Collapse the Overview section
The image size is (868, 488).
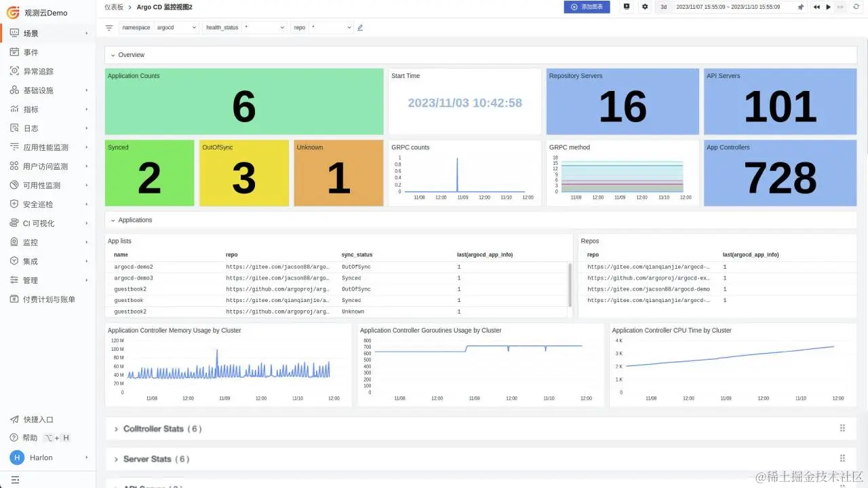pos(113,55)
